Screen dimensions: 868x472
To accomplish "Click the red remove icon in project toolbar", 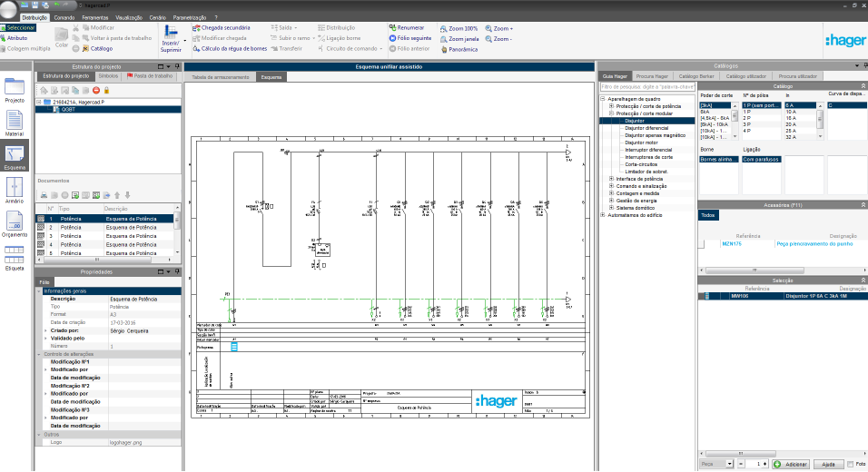I will pos(97,90).
